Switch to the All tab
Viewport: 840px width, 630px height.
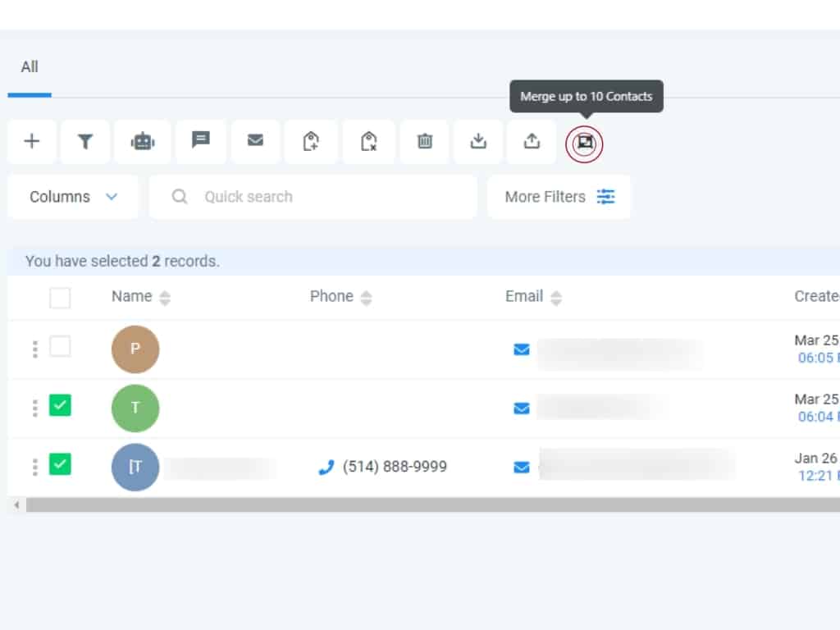(x=30, y=67)
